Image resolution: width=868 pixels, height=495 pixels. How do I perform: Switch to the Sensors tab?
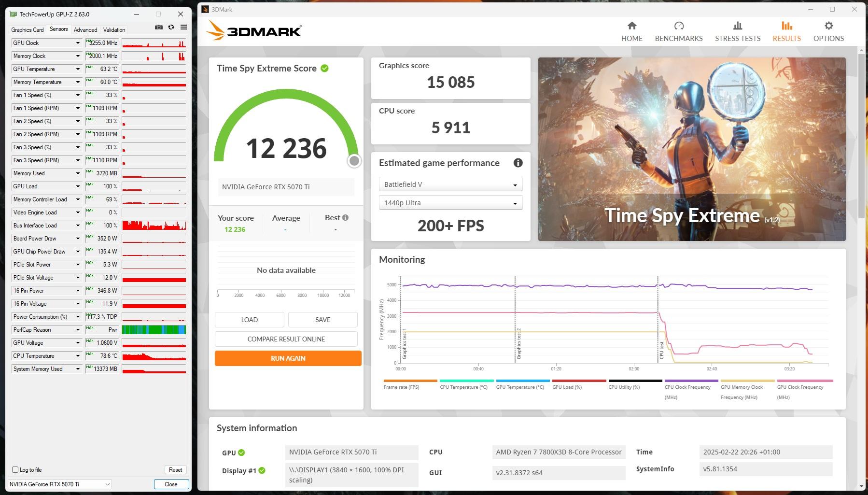point(59,29)
